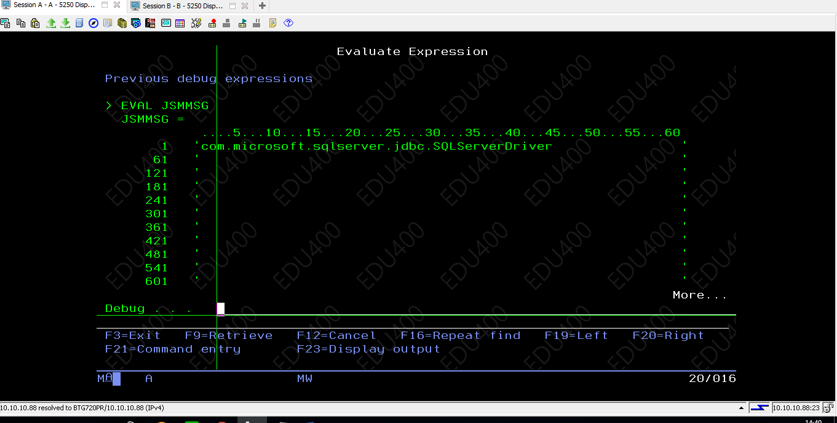Open help with blue question mark icon

point(289,23)
